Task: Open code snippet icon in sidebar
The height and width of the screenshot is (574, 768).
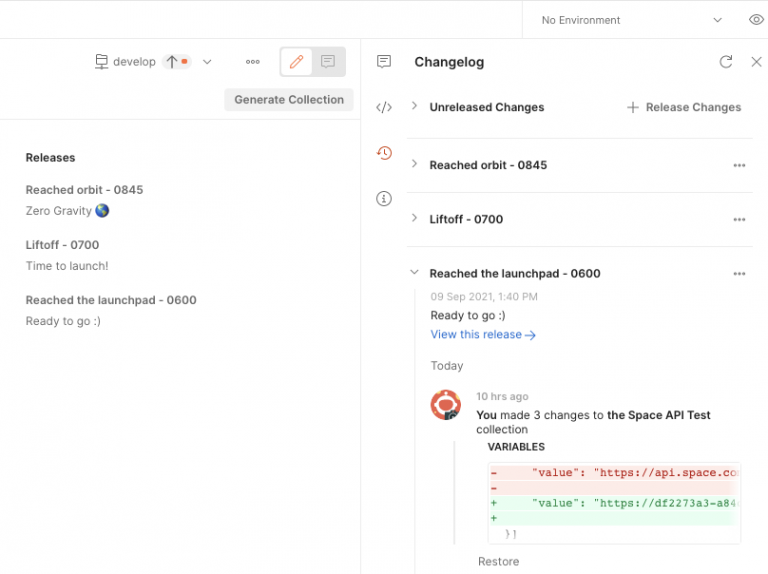Action: (x=384, y=107)
